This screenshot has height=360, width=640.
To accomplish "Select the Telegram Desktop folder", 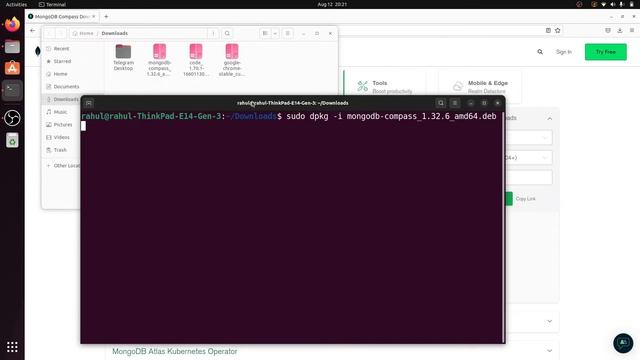I will [x=123, y=58].
